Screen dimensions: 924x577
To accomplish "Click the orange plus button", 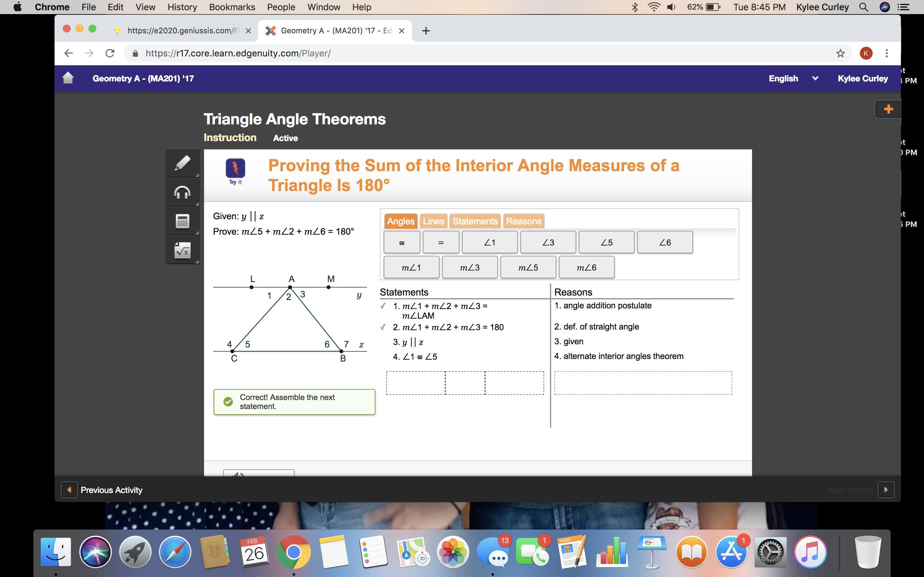I will 888,109.
